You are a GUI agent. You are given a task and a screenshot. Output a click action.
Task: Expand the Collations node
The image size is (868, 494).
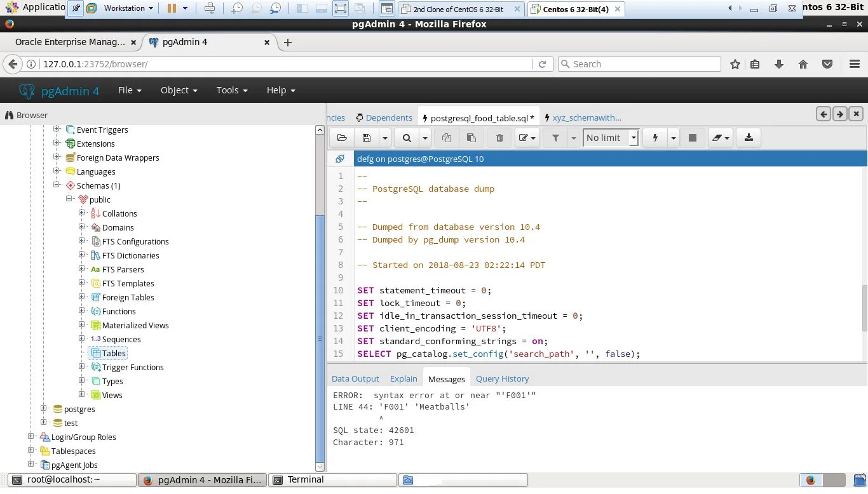click(x=82, y=213)
